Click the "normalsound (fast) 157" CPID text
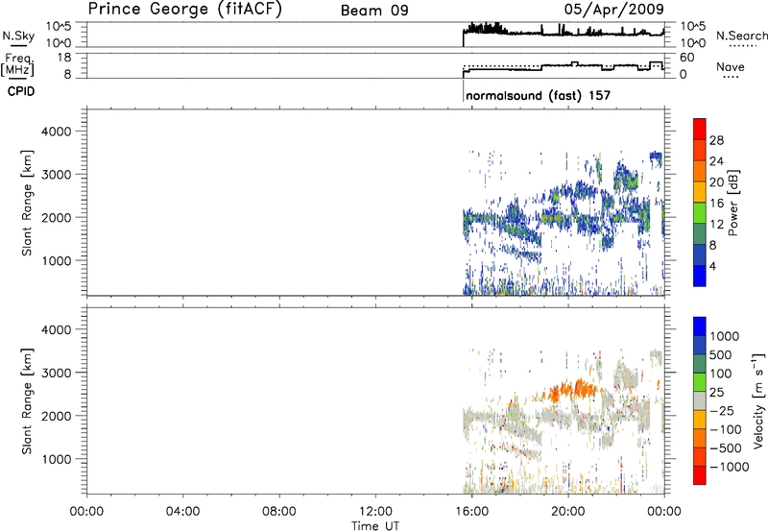Screen dimensions: 768x532 [539, 95]
